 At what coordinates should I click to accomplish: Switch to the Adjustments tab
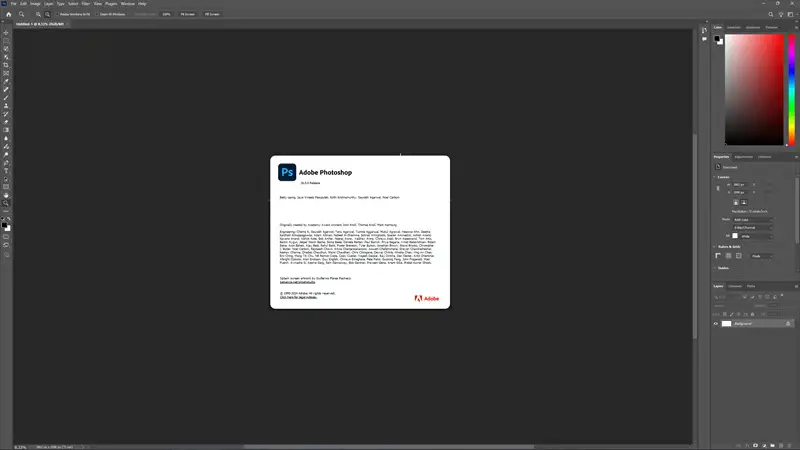(743, 157)
